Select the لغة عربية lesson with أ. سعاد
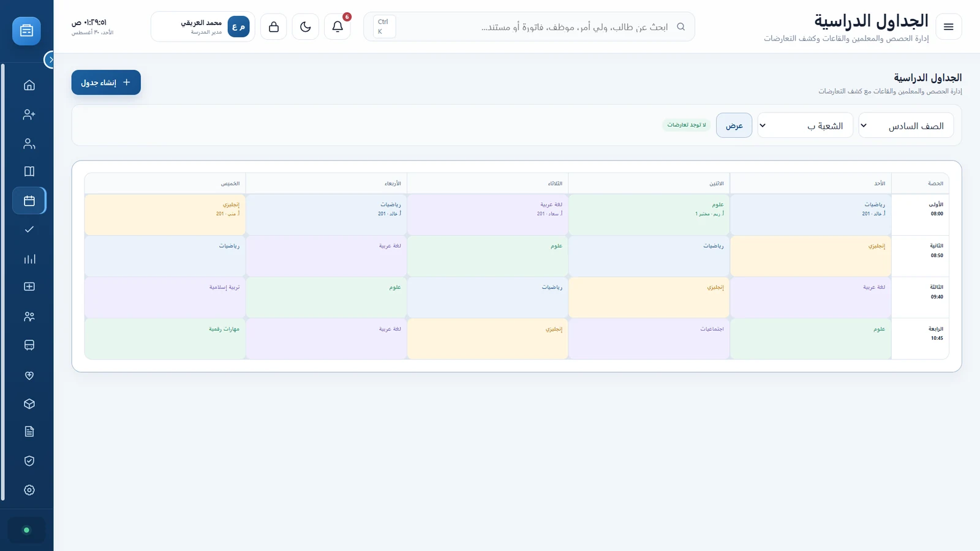The width and height of the screenshot is (980, 551). point(488,215)
